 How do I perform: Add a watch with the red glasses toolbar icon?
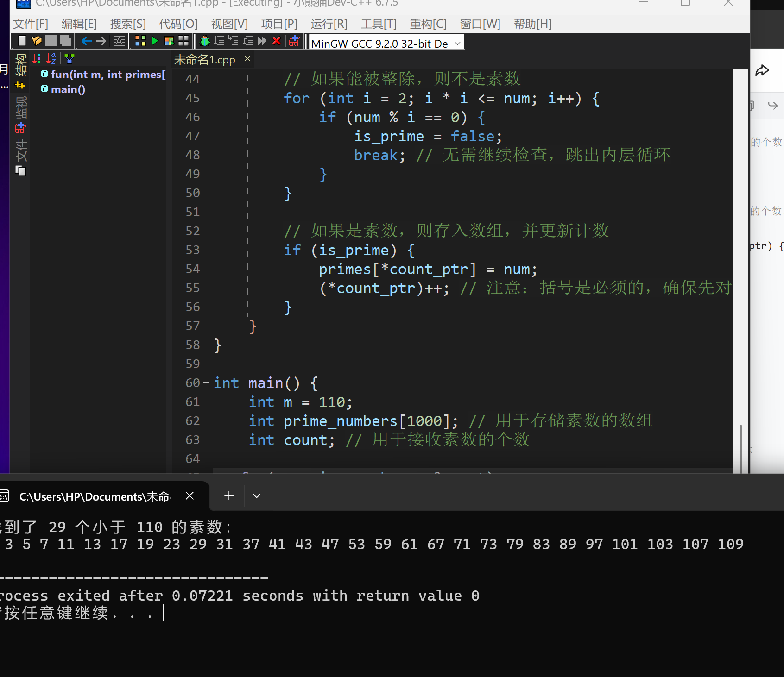click(x=295, y=41)
